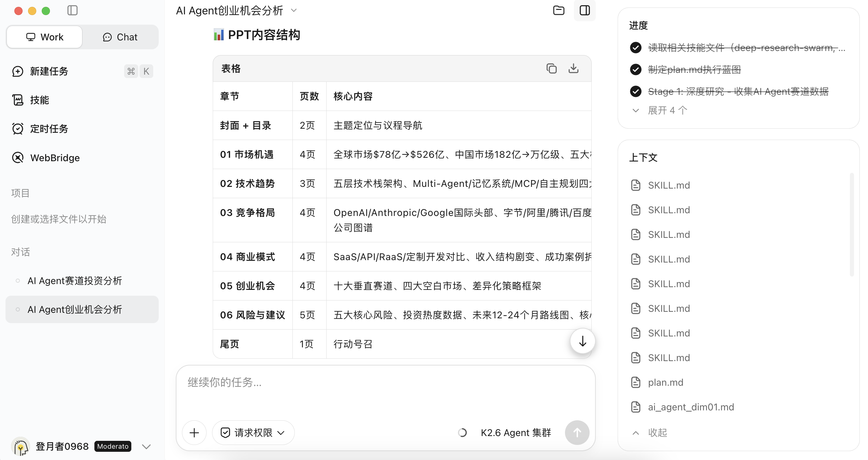Select the 02 技术趋势 table cell
The width and height of the screenshot is (868, 460).
click(253, 183)
